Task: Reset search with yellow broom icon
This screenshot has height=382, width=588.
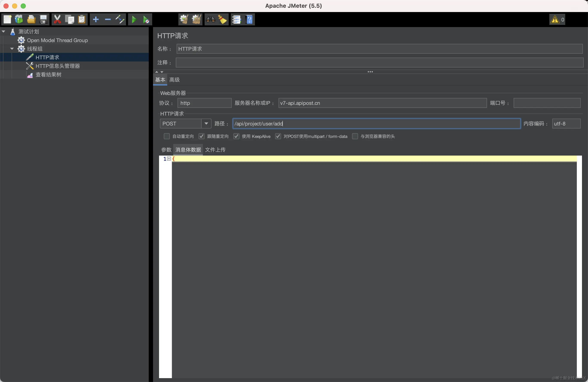Action: point(222,19)
